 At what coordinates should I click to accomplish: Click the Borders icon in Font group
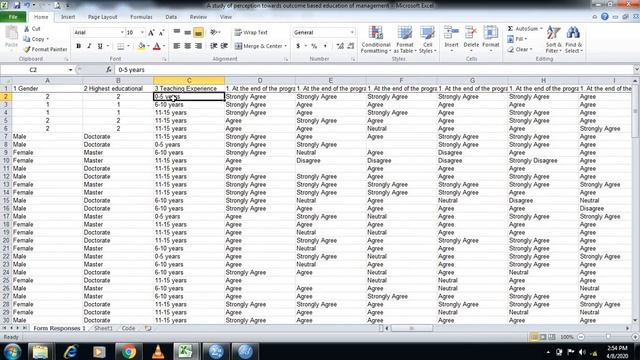point(120,46)
